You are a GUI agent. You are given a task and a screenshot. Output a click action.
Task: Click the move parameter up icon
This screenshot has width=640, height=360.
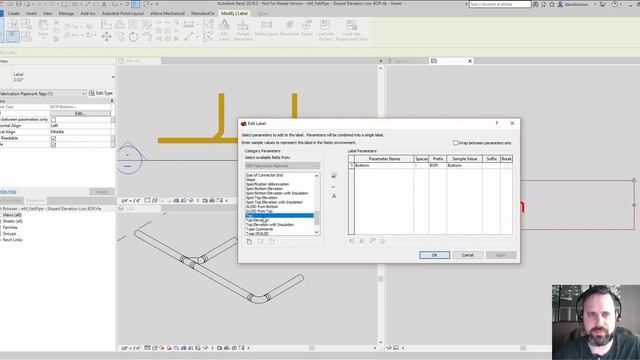pos(351,241)
